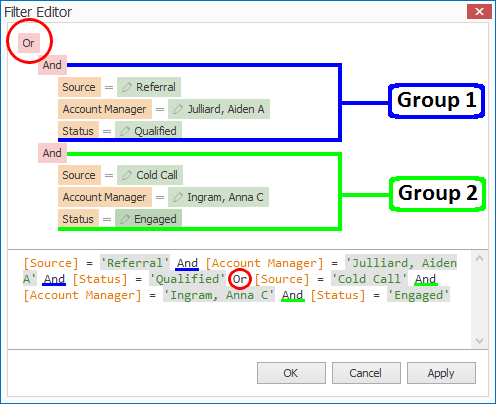Select Status field in the Engaged row

pyautogui.click(x=78, y=219)
